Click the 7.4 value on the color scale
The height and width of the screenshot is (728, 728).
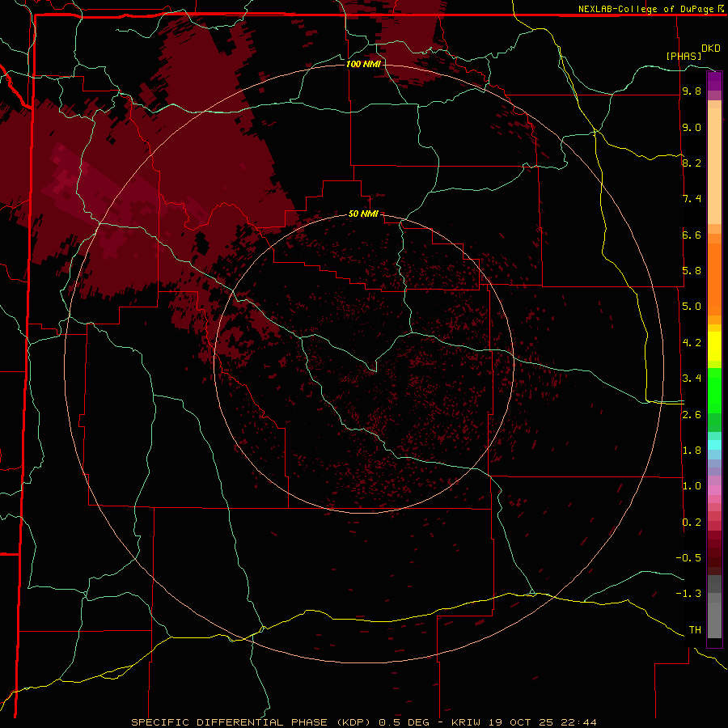(x=692, y=199)
